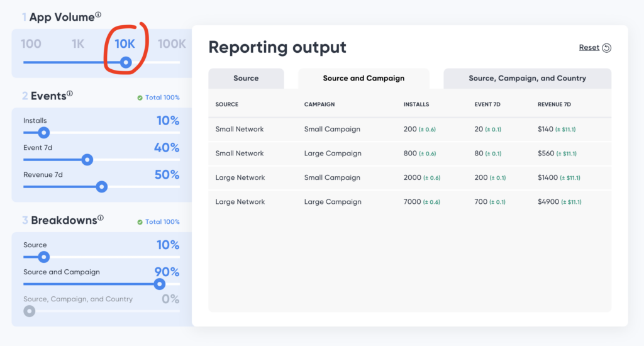This screenshot has height=346, width=644.
Task: Click the Events info icon
Action: click(x=70, y=94)
